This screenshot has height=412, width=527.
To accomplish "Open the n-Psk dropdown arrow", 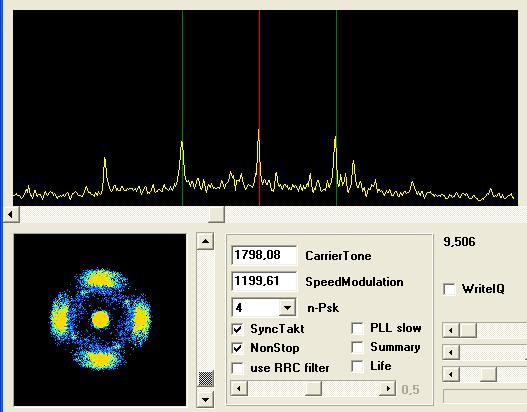I will (287, 307).
